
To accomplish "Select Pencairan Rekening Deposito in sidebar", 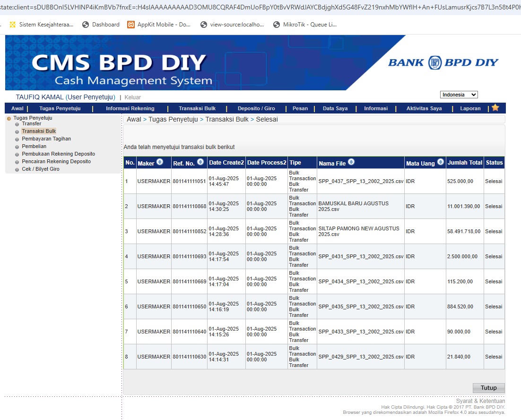I will point(56,161).
